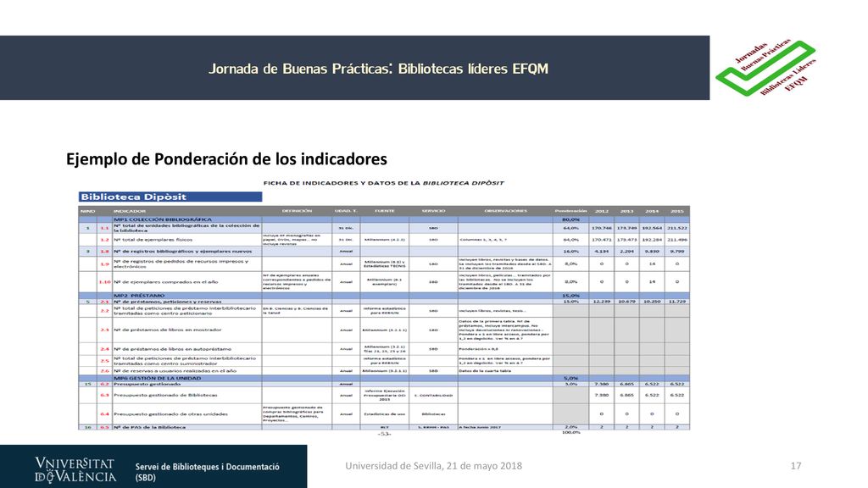
Task: Click the '2014' column header
Action: pos(652,211)
